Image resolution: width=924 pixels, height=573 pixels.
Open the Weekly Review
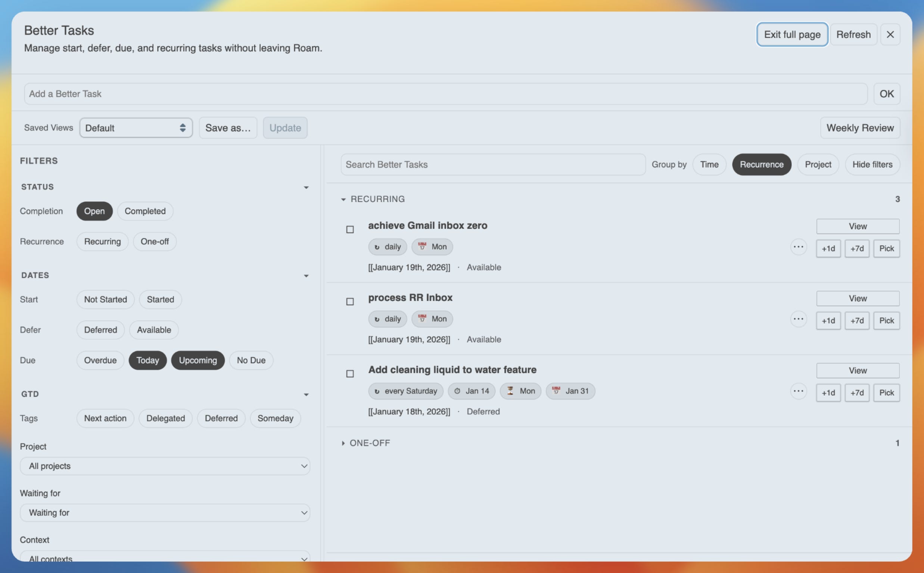(860, 128)
